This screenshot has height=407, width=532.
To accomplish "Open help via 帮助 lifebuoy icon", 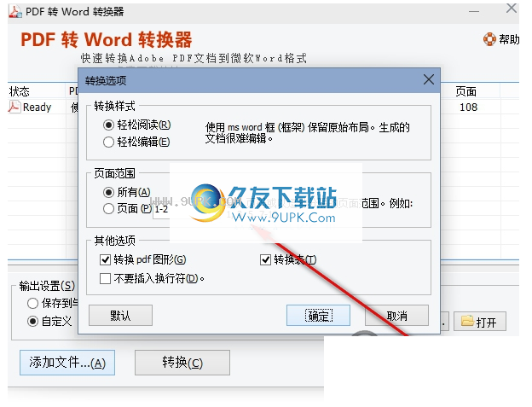I will (489, 39).
